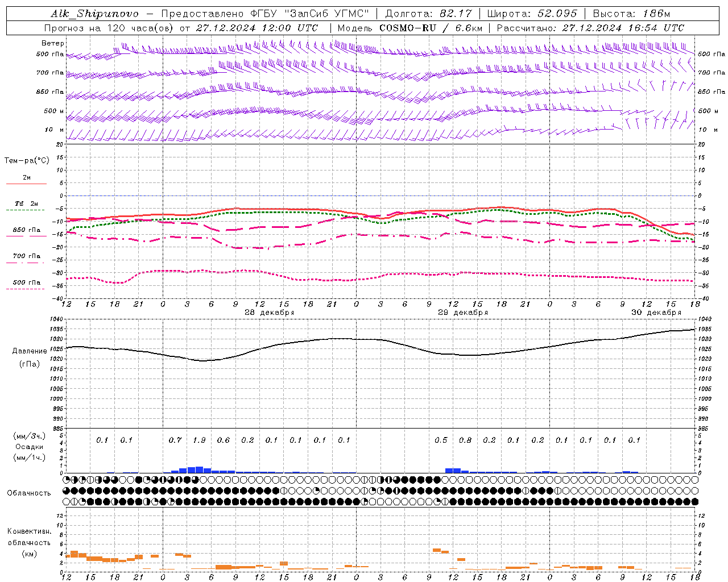The image size is (728, 582).
Task: Click the 0.7 precipitation value
Action: pos(175,440)
